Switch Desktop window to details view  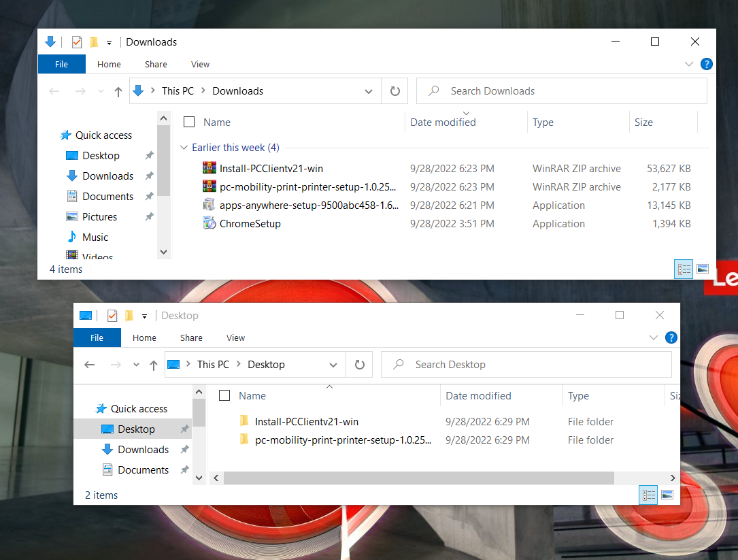coord(648,495)
